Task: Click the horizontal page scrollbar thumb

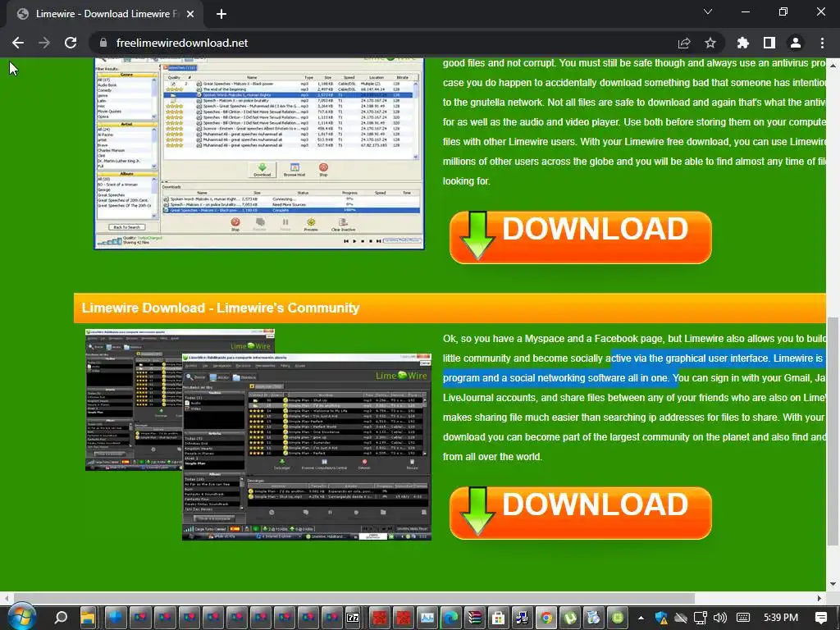Action: tap(354, 597)
